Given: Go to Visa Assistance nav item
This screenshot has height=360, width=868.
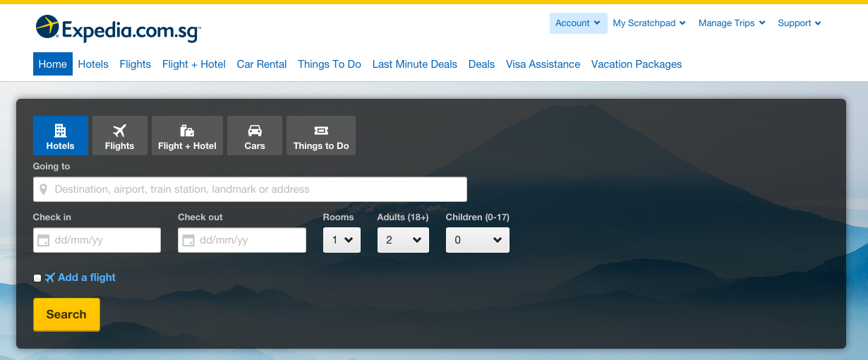Looking at the screenshot, I should point(543,64).
